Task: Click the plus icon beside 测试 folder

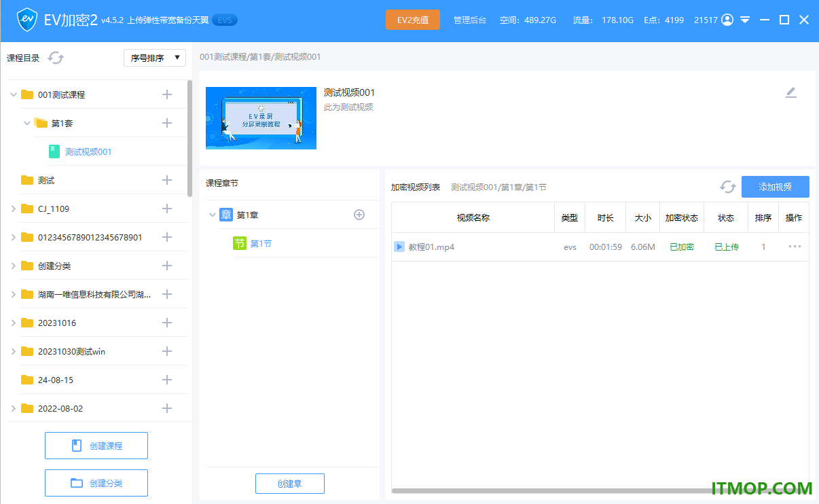Action: point(167,180)
